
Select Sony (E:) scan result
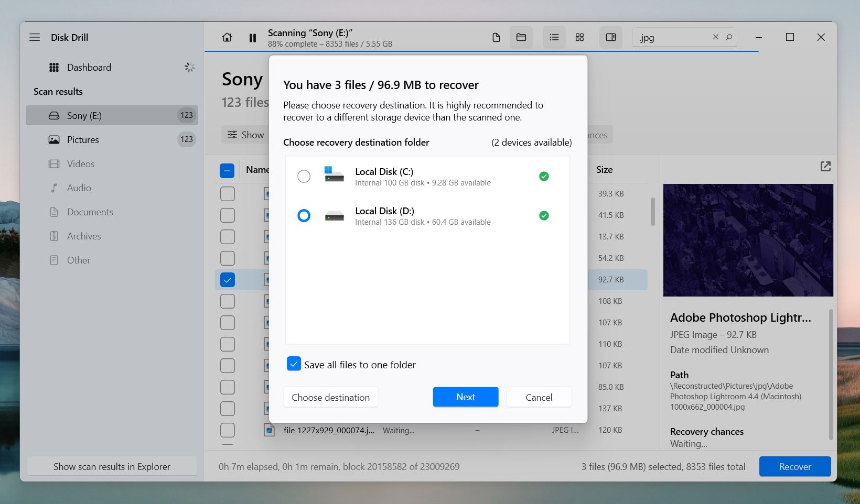click(112, 115)
